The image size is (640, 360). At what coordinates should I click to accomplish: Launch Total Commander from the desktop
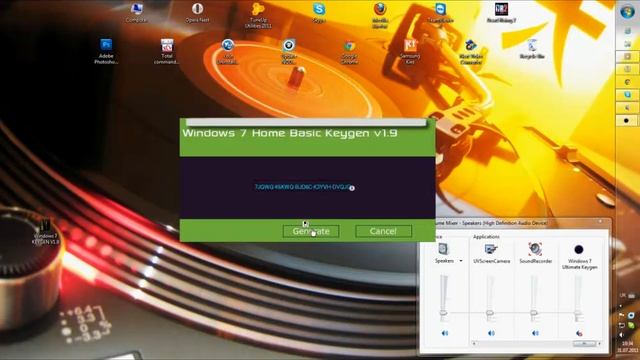(x=167, y=51)
